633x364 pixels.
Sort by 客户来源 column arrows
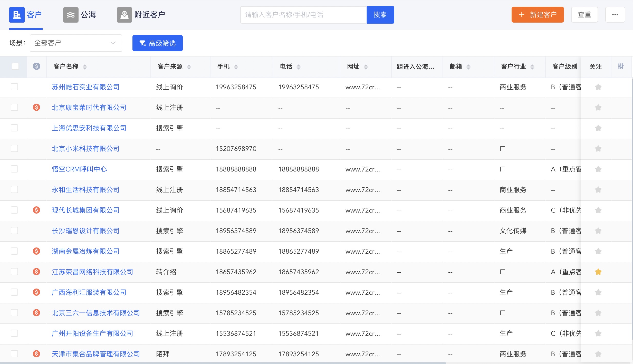[x=189, y=67]
